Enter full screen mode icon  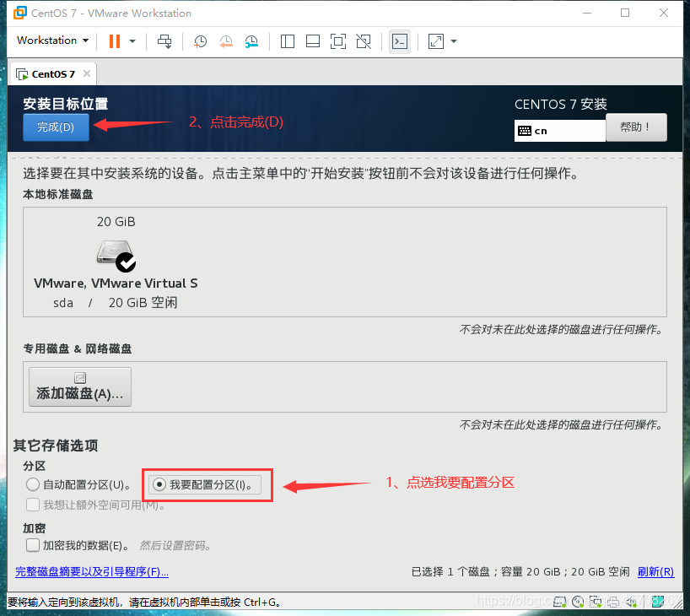click(x=338, y=41)
